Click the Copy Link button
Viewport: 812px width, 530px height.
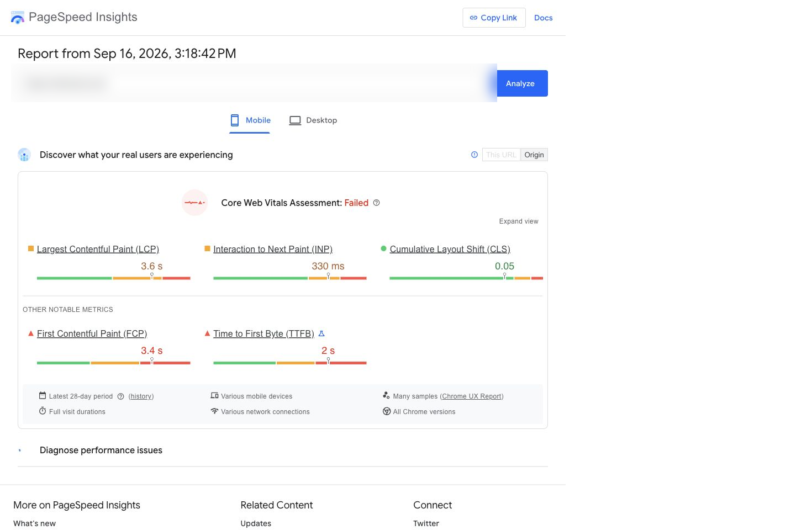coord(494,18)
